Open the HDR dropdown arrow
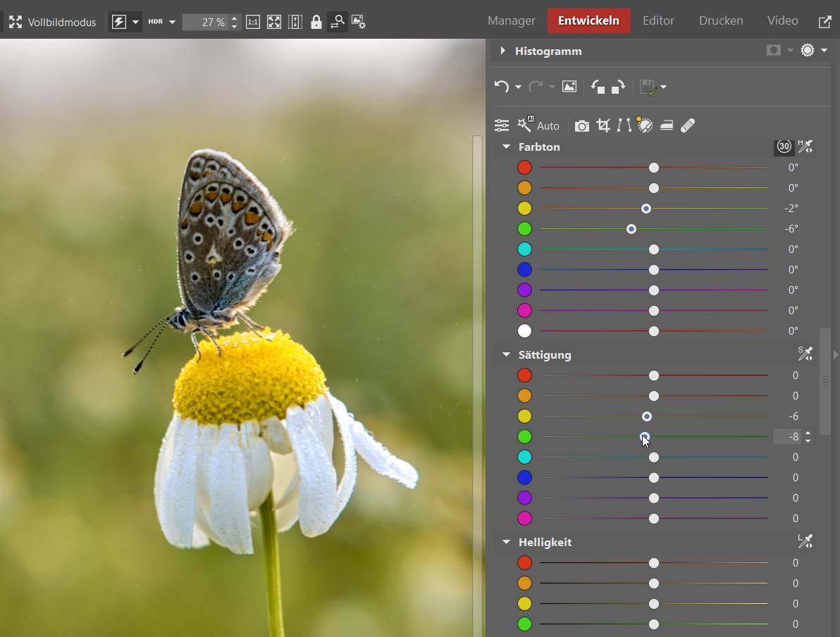Screen dimensions: 840x637 coord(172,22)
